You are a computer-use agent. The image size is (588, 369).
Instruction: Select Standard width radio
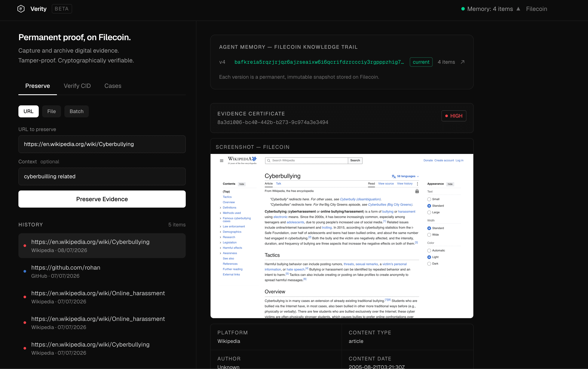pos(429,228)
